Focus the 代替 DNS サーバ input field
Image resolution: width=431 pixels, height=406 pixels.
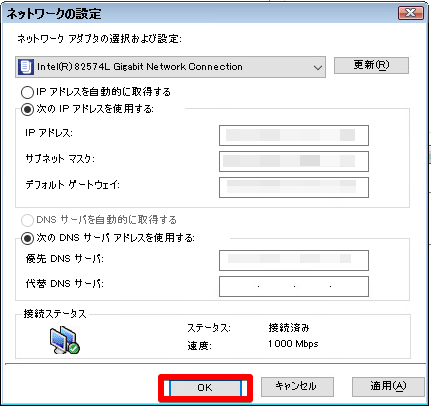coord(294,286)
